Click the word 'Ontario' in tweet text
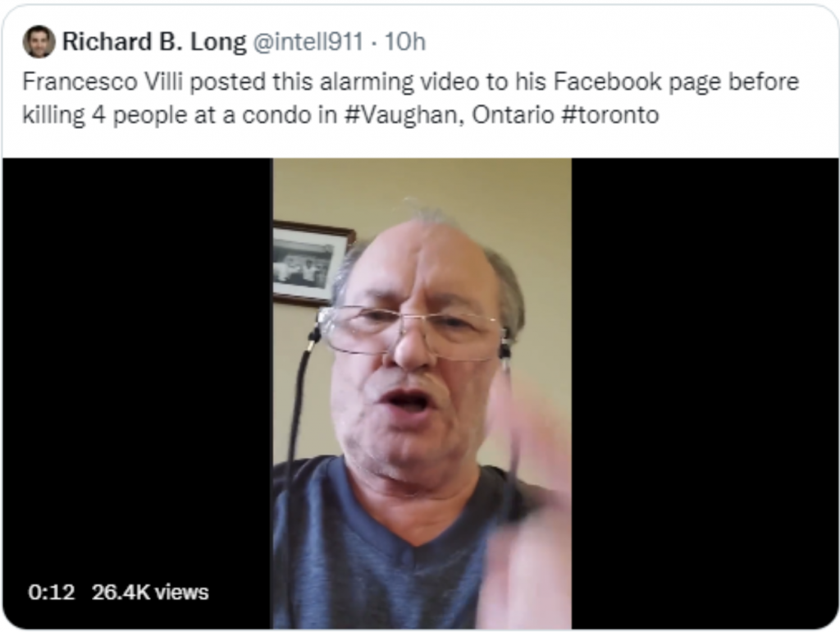 pos(513,115)
